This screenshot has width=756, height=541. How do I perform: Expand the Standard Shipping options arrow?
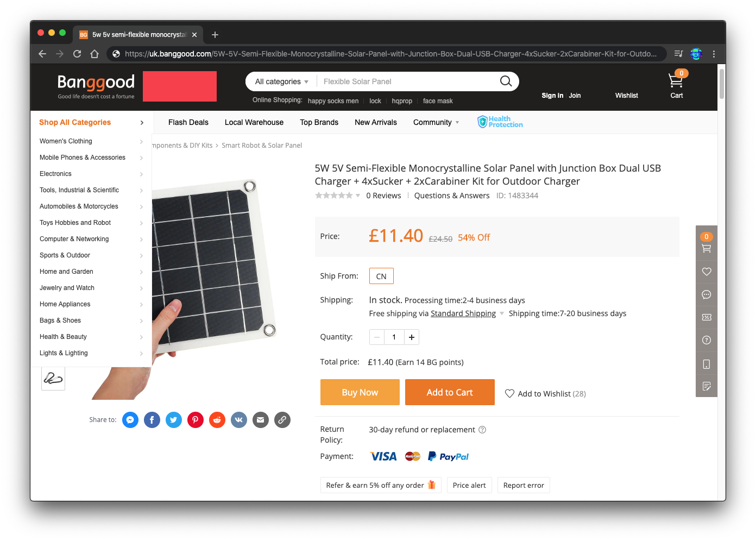(501, 313)
